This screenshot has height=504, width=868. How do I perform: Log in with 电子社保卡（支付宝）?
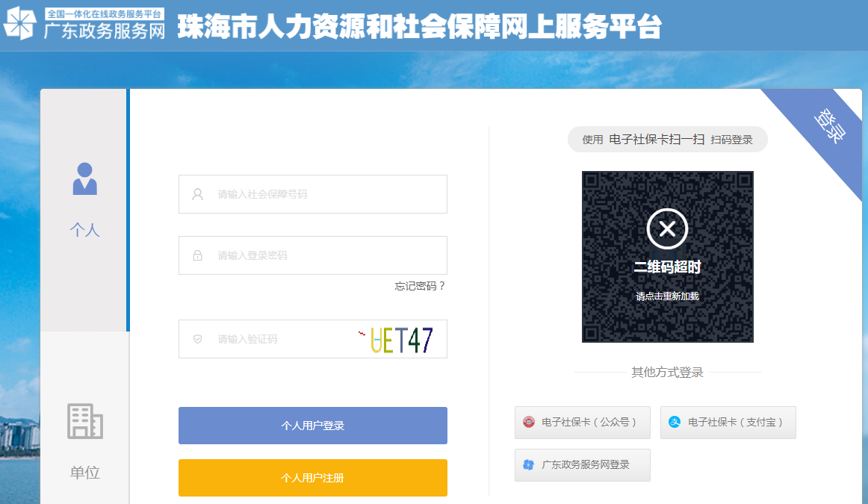(728, 423)
